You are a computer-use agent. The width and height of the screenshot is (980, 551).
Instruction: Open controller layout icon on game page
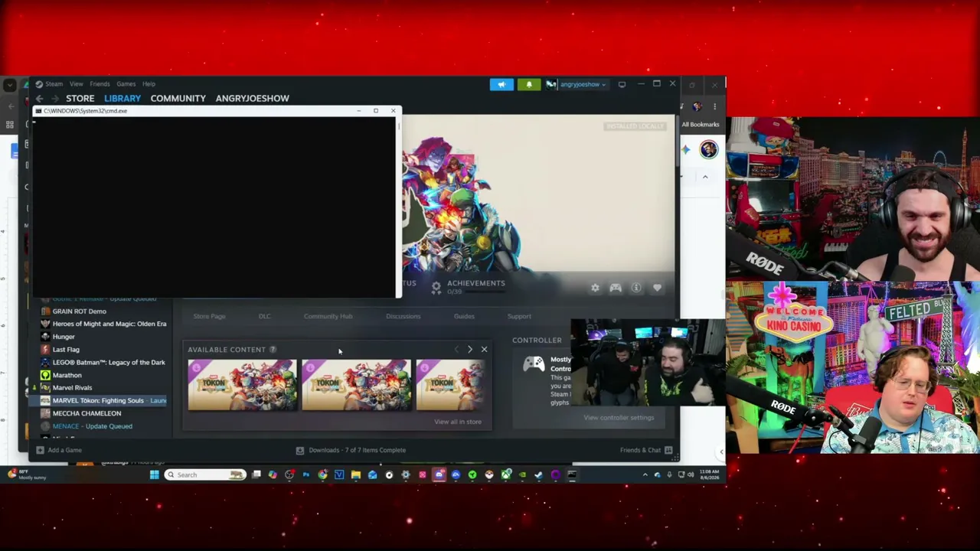coord(616,288)
